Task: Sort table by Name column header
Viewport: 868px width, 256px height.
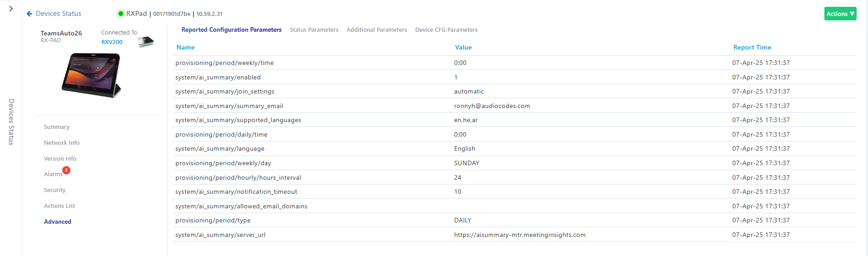Action: pos(185,47)
